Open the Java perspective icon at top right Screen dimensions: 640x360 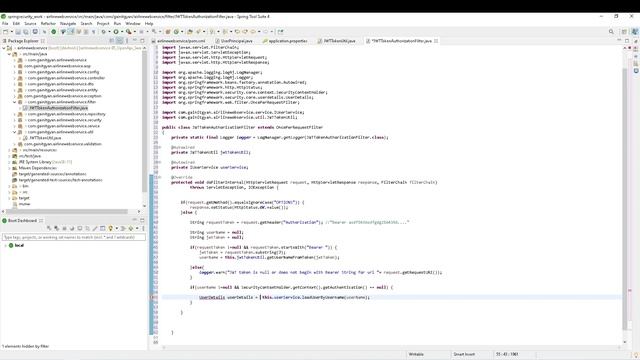(x=635, y=32)
